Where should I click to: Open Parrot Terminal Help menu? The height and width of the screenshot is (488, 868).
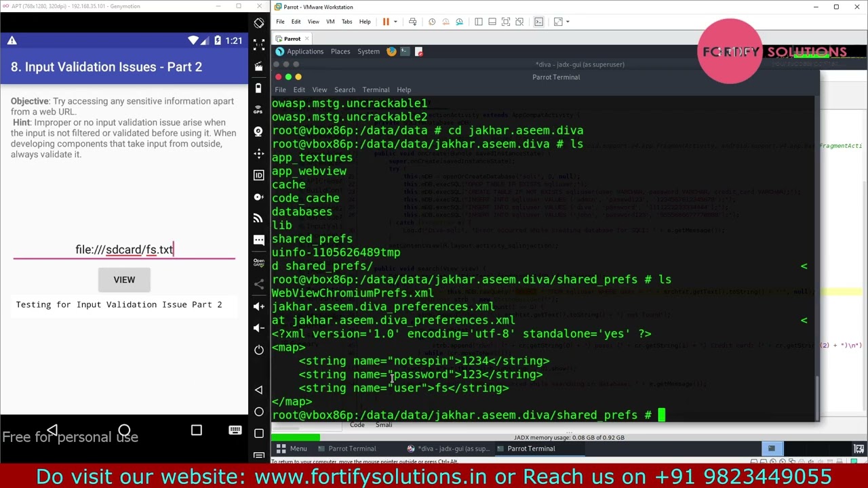pyautogui.click(x=403, y=89)
